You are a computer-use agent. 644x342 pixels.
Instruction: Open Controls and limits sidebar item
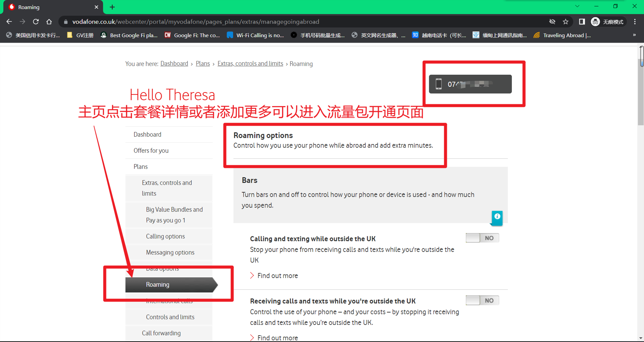point(170,317)
